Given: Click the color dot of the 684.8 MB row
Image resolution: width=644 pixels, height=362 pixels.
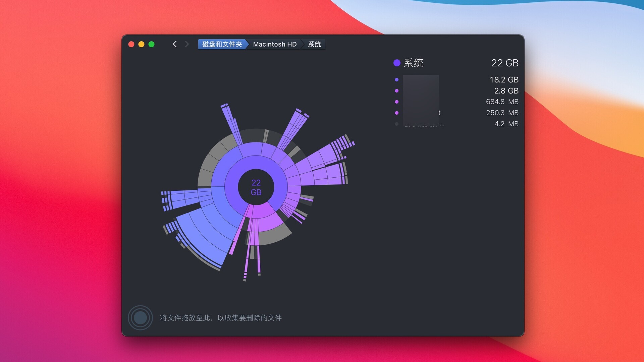Looking at the screenshot, I should pyautogui.click(x=397, y=102).
